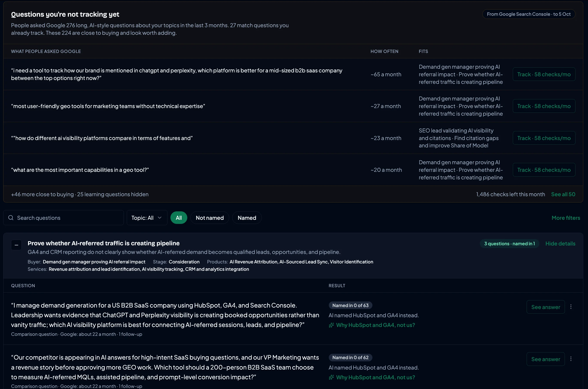
Task: Click the '3 questions · named in 1' badge
Action: point(509,244)
